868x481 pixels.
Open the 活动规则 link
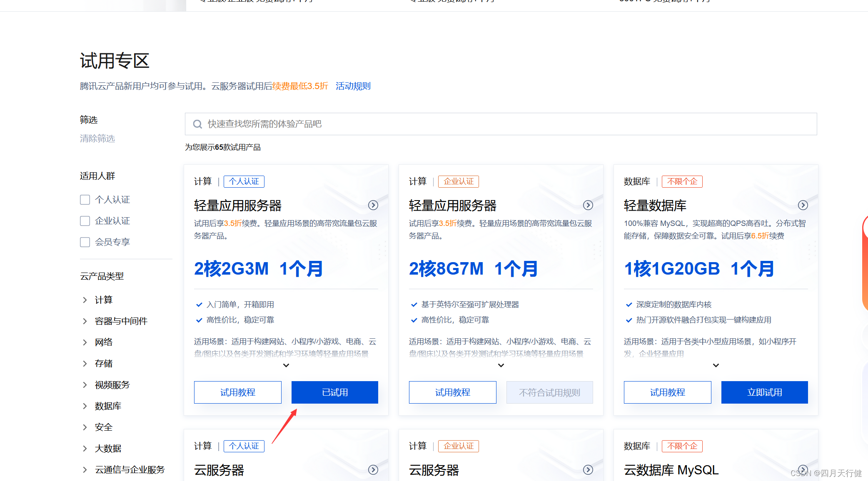tap(353, 86)
